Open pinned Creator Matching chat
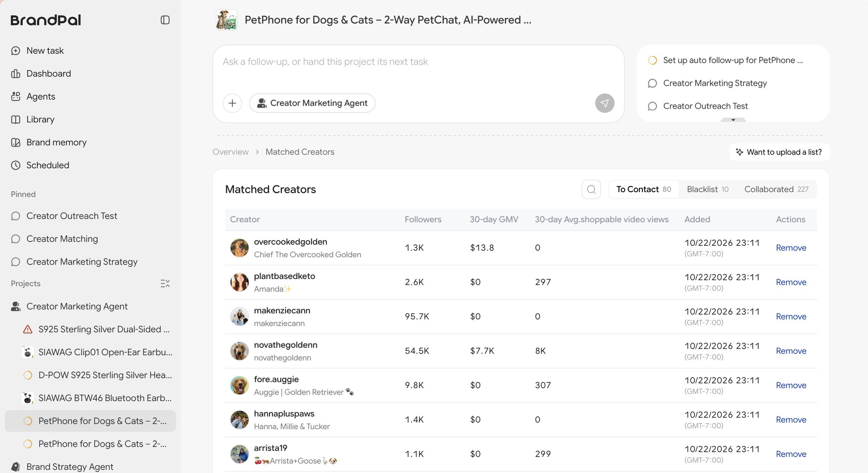Viewport: 868px width, 473px height. [54, 239]
